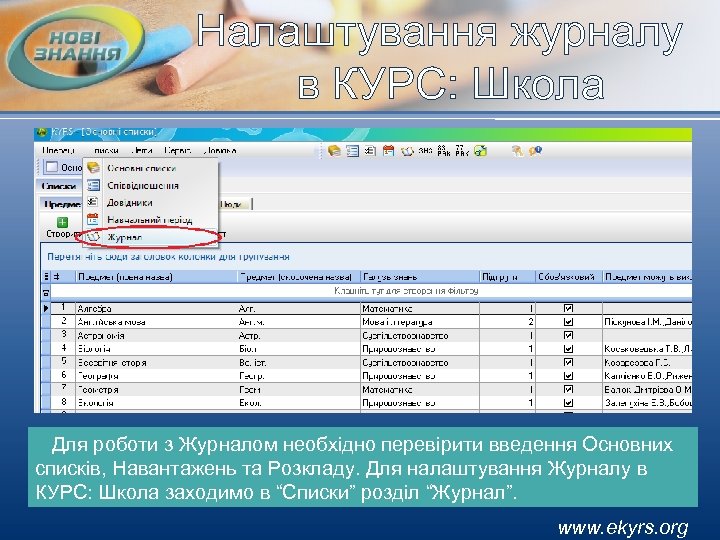Image resolution: width=720 pixels, height=540 pixels.
Task: Sort by Предмет (повна назва) column header
Action: [x=156, y=277]
